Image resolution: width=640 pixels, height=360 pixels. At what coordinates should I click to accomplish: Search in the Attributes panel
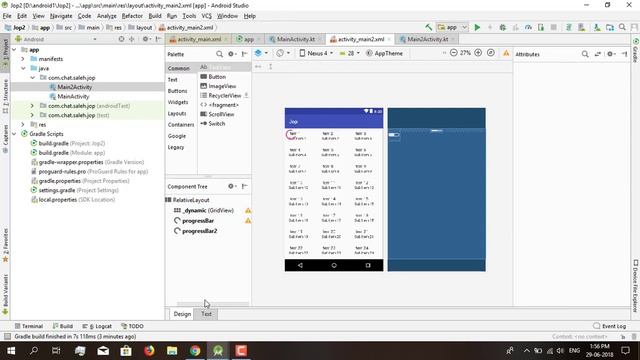coord(585,54)
